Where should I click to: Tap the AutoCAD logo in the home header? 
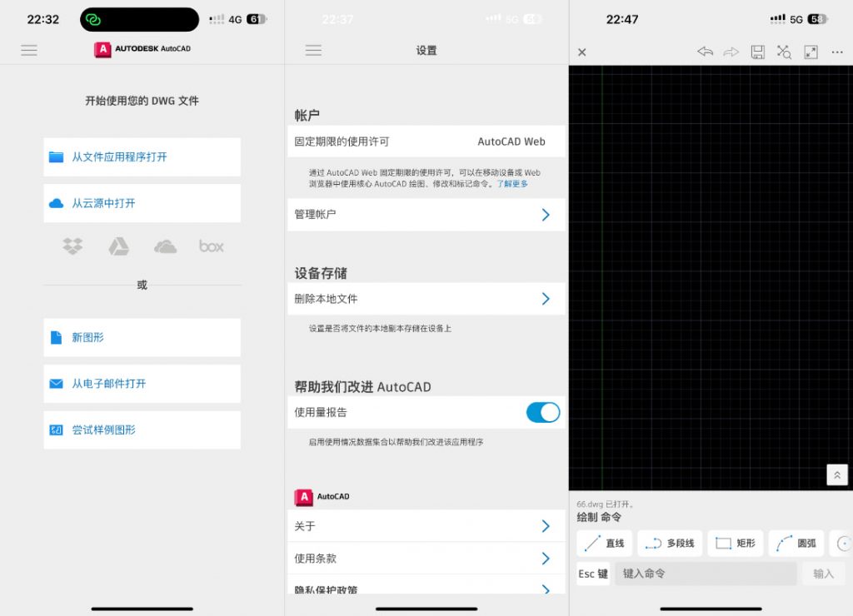[x=142, y=49]
